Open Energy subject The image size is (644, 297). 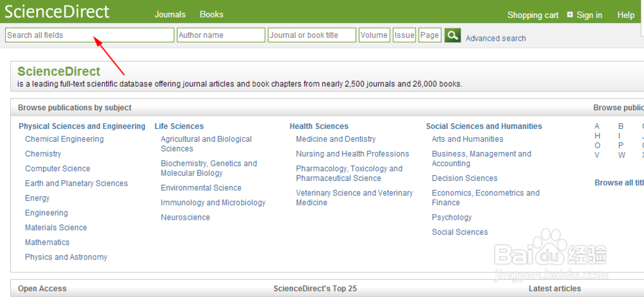pyautogui.click(x=37, y=198)
